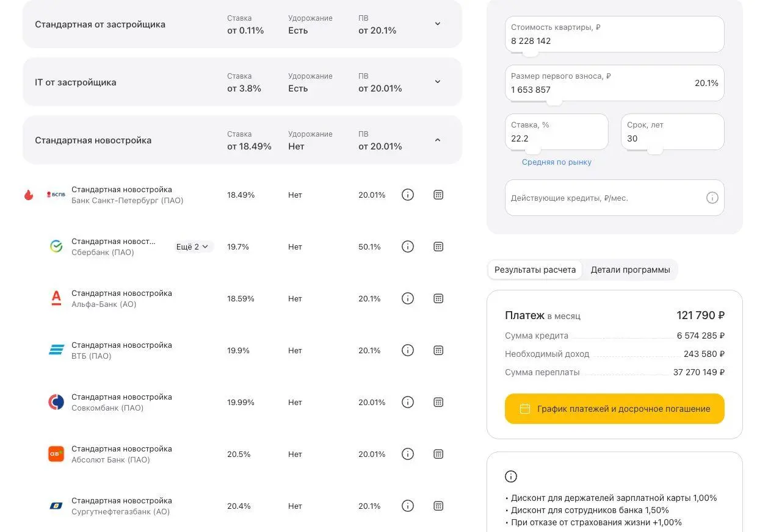
Task: Click info icon in Действующие кредиты field
Action: click(x=712, y=198)
